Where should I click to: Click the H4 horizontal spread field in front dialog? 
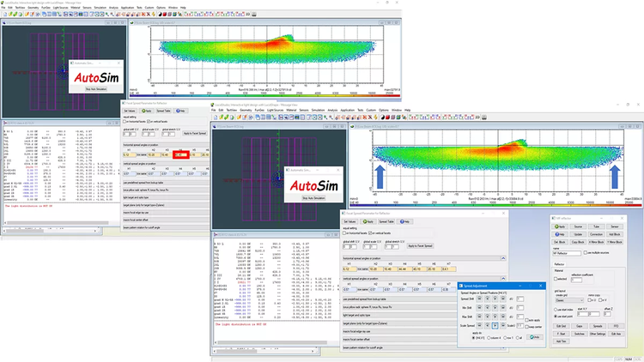(x=405, y=268)
